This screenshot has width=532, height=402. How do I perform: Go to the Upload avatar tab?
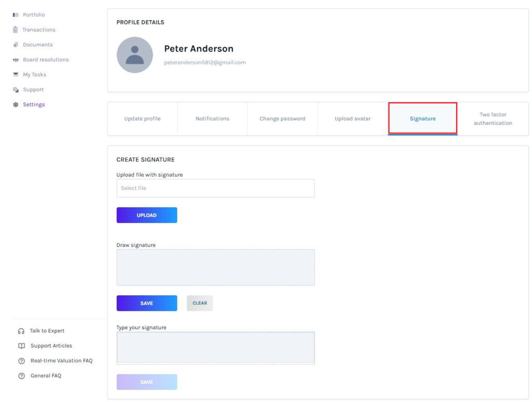click(353, 119)
